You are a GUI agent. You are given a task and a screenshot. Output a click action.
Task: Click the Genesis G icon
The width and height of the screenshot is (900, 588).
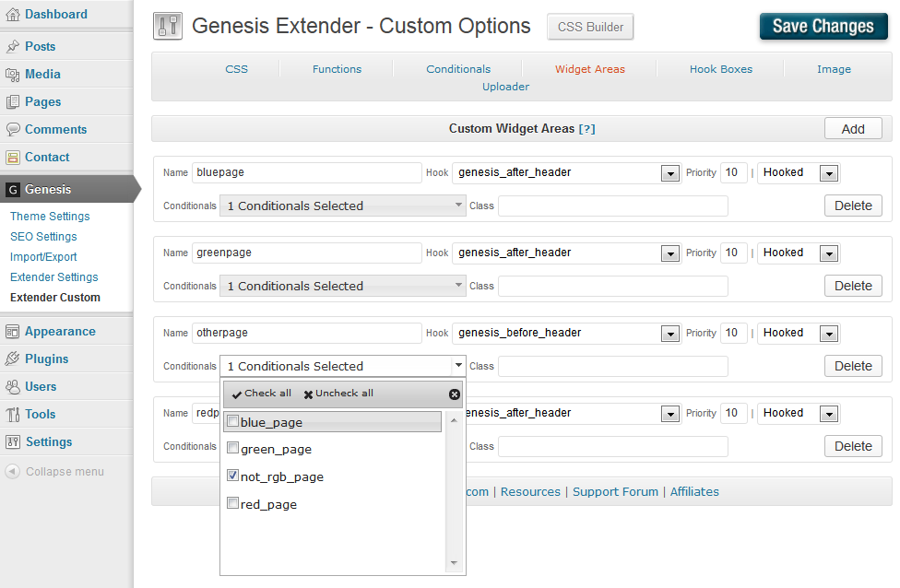pyautogui.click(x=13, y=189)
